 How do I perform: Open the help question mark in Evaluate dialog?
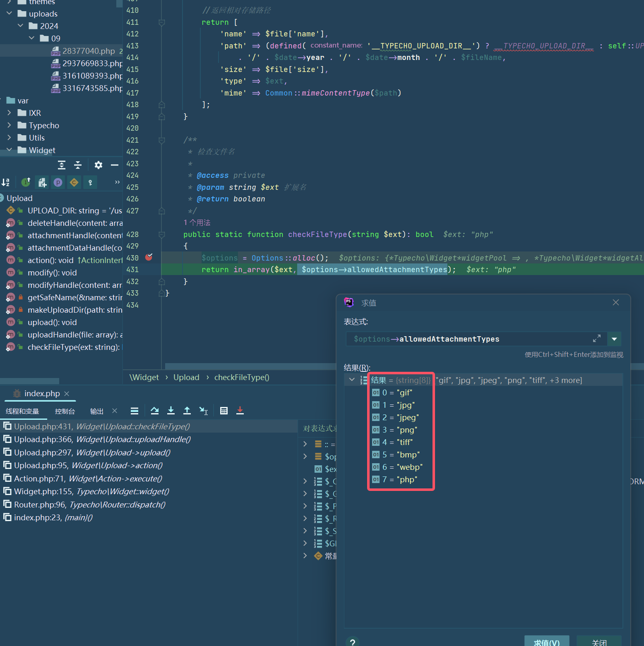[x=353, y=642]
